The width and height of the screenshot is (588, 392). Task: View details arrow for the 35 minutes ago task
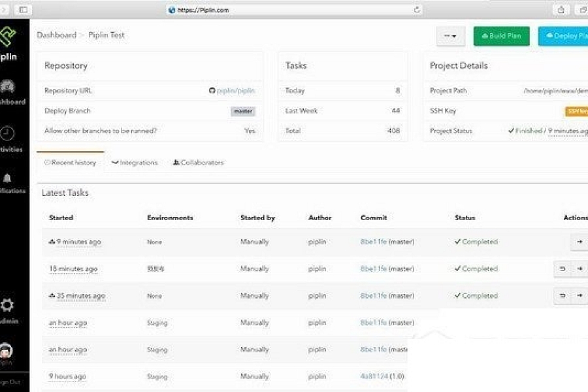click(580, 295)
